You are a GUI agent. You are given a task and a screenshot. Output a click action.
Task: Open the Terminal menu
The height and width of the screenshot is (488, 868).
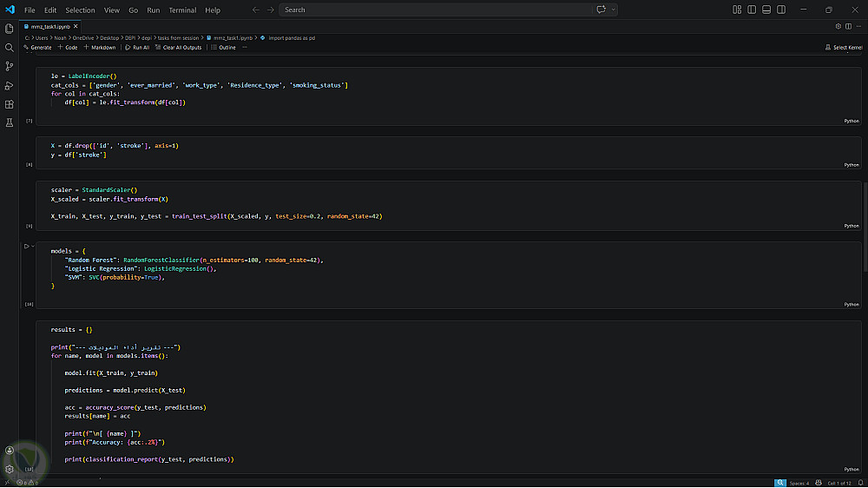[182, 10]
